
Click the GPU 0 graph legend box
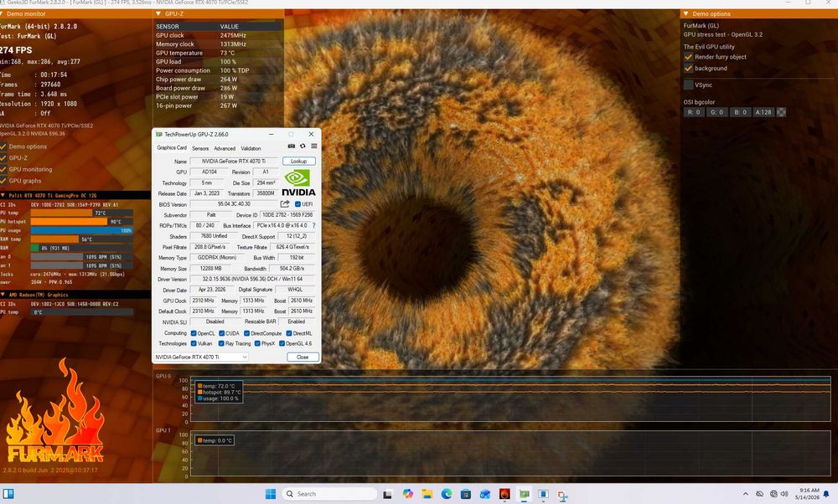click(219, 393)
